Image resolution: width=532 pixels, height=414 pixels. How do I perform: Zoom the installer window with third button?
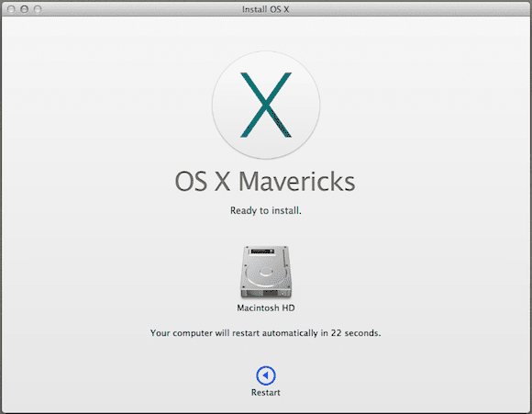pos(38,9)
